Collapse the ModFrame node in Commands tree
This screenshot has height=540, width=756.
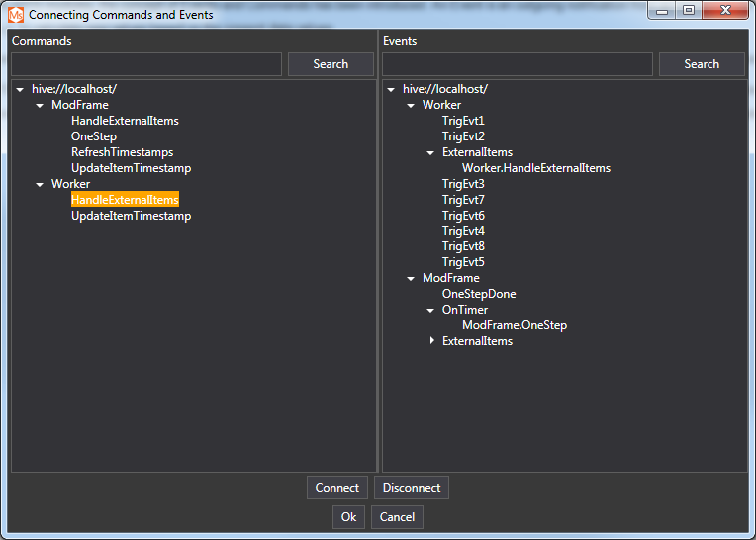click(40, 105)
